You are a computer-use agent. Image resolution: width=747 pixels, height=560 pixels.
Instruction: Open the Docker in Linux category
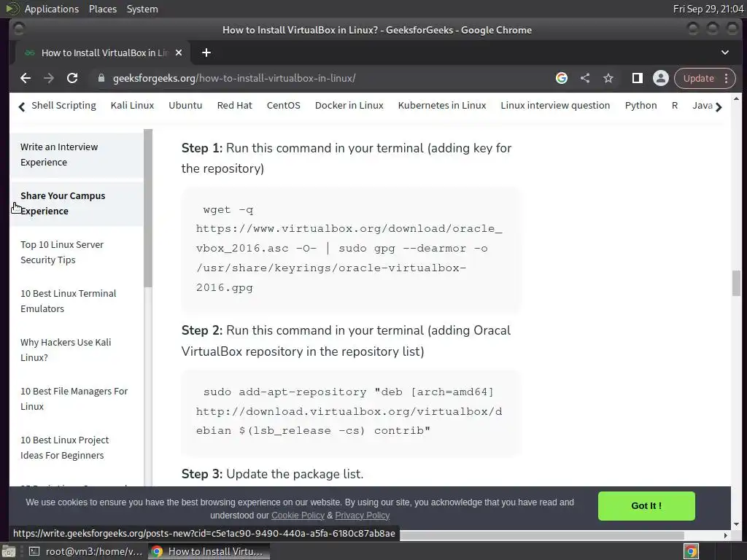click(349, 105)
